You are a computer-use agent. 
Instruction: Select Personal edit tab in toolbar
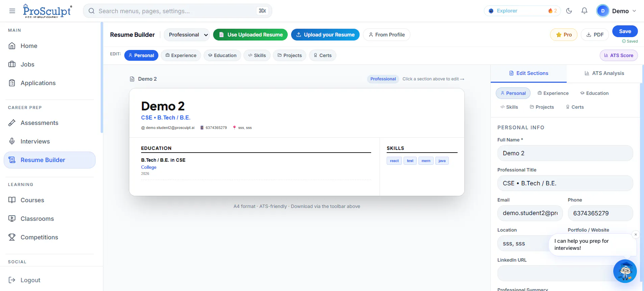tap(141, 55)
